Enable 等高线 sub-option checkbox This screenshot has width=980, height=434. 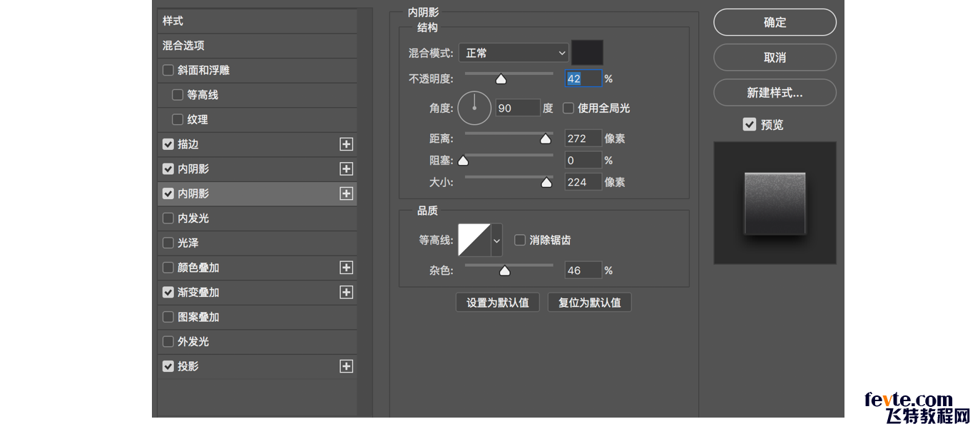[178, 95]
